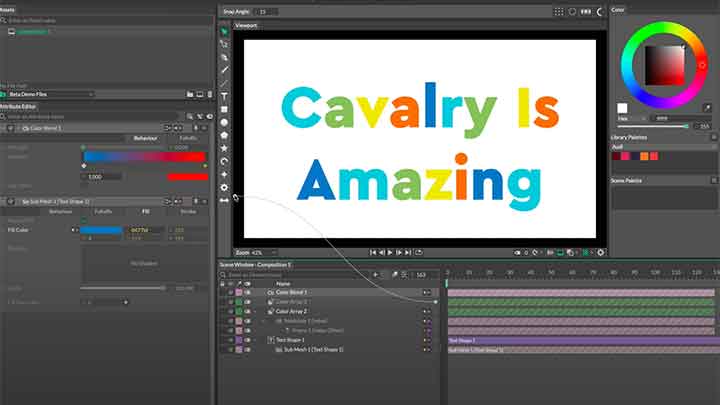This screenshot has height=405, width=720.
Task: Open the viewport Zoom dropdown
Action: click(x=264, y=253)
